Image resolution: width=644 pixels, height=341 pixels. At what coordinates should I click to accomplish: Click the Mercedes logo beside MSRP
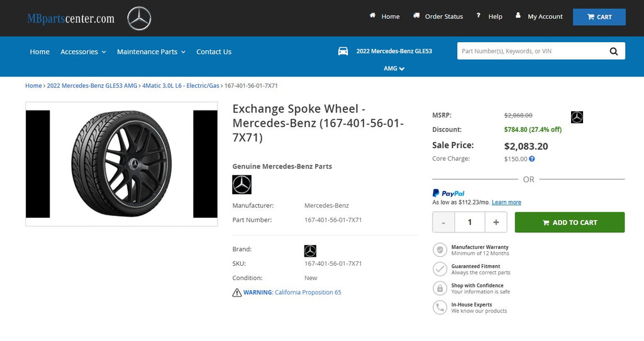(577, 117)
